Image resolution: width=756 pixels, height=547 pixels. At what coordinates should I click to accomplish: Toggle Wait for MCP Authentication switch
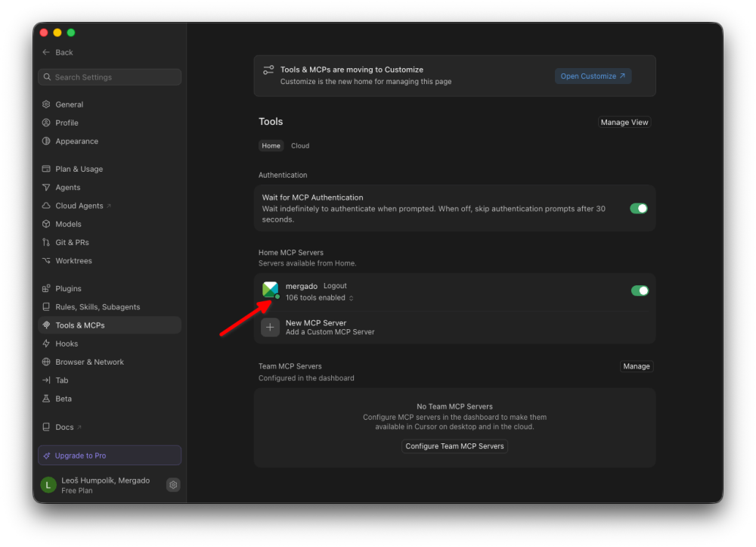(639, 208)
